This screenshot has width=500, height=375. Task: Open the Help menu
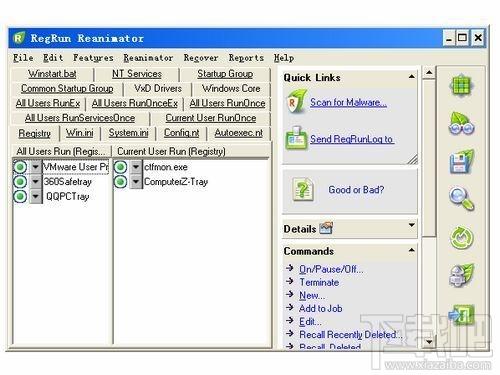coord(284,58)
